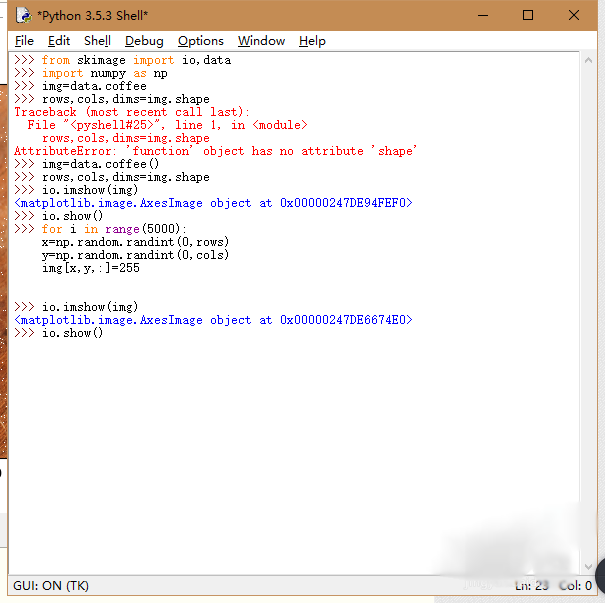Close the Python 3.5.3 Shell window
Viewport: 605px width, 603px height.
point(574,15)
